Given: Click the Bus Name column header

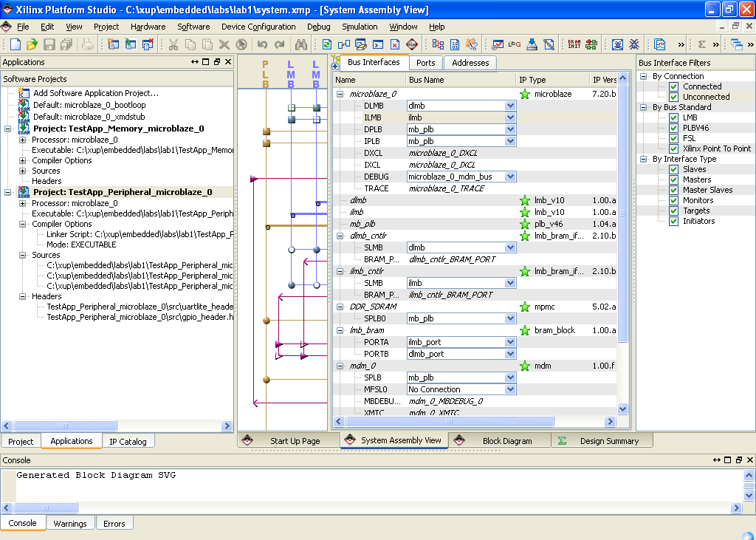Looking at the screenshot, I should tap(461, 80).
